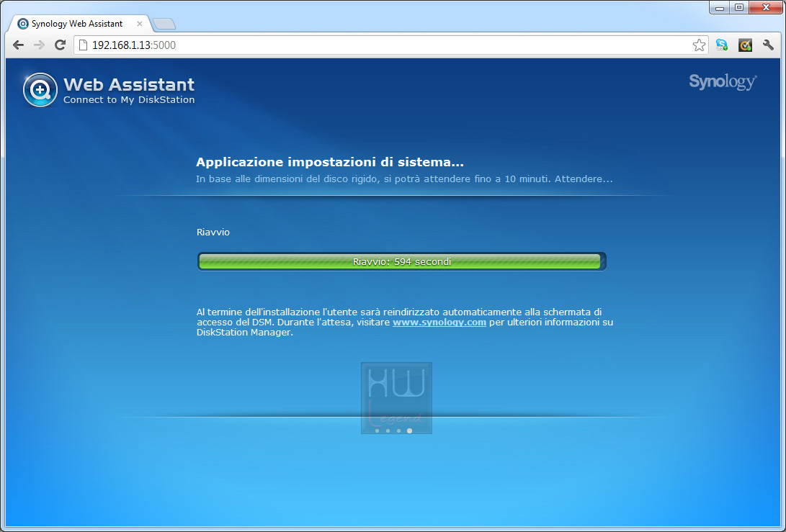
Task: Close the browser window
Action: (765, 7)
